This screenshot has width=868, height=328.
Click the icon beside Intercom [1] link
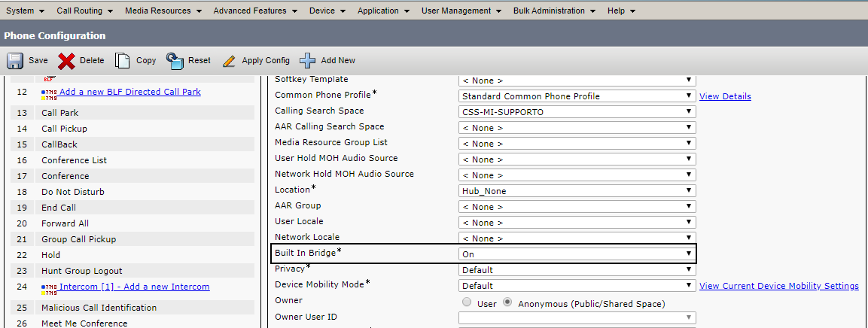point(50,287)
